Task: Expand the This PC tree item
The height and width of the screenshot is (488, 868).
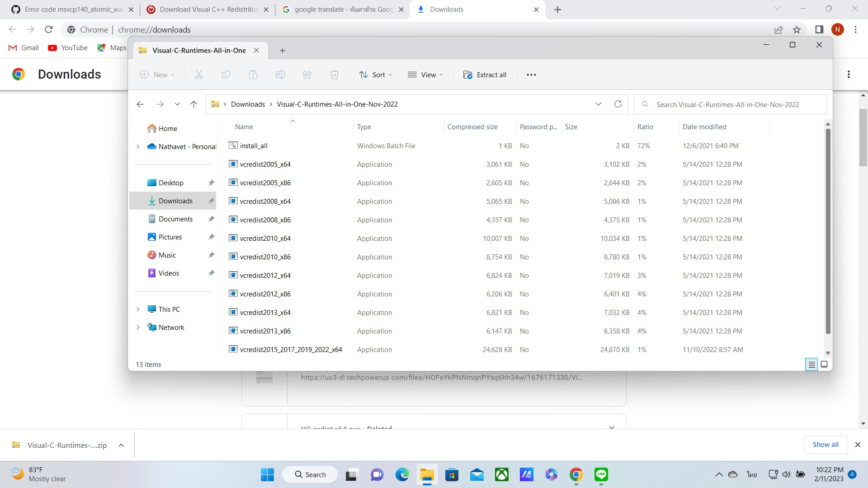Action: [x=138, y=309]
